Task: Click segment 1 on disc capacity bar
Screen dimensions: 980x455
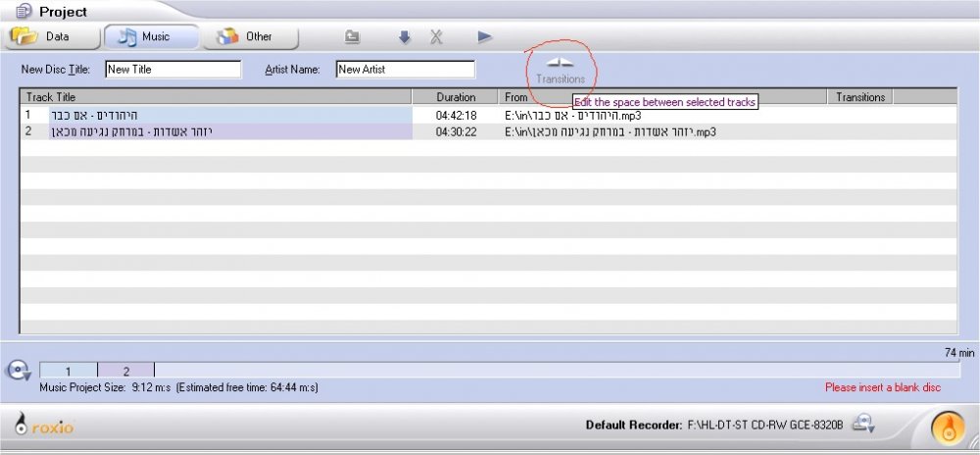Action: click(69, 371)
